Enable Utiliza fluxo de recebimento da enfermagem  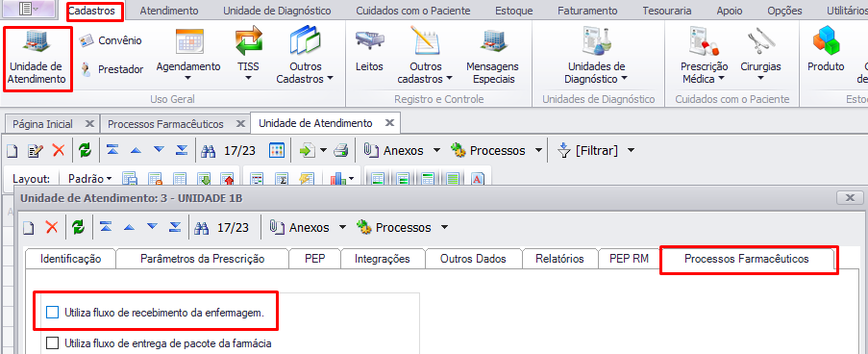[x=52, y=313]
